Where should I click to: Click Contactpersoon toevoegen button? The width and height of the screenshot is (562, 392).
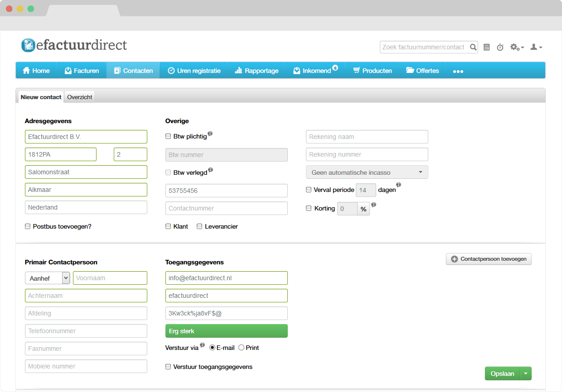click(489, 259)
